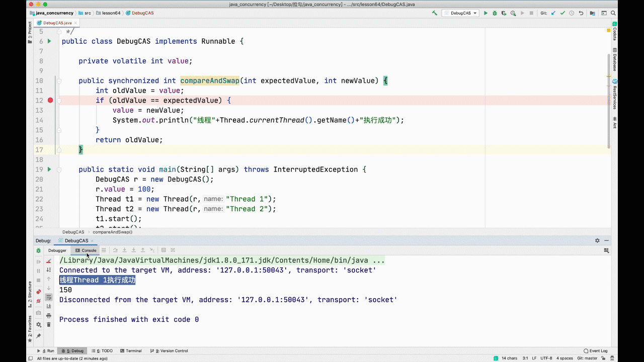The image size is (644, 362).
Task: Toggle mute breakpoints in debug panel
Action: [39, 301]
